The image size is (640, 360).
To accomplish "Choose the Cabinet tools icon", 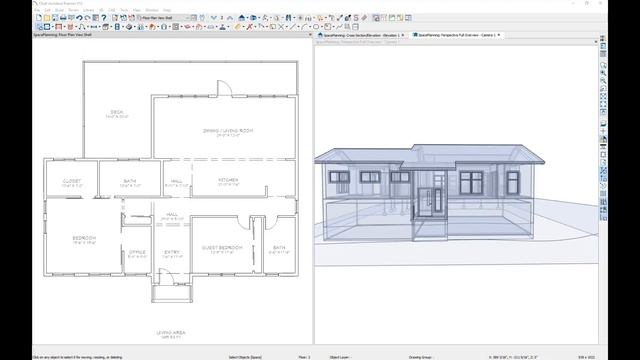I will tap(105, 27).
